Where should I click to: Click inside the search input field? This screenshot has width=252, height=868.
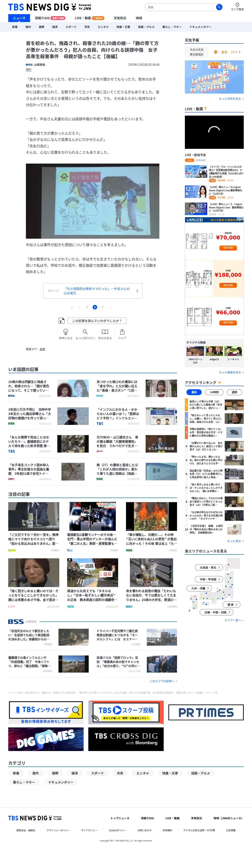pos(180,7)
